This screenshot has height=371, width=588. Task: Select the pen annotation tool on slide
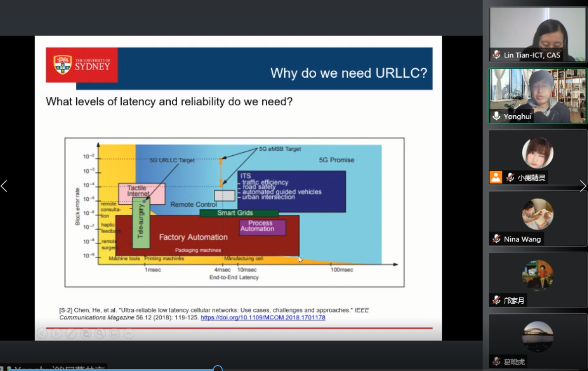(71, 334)
